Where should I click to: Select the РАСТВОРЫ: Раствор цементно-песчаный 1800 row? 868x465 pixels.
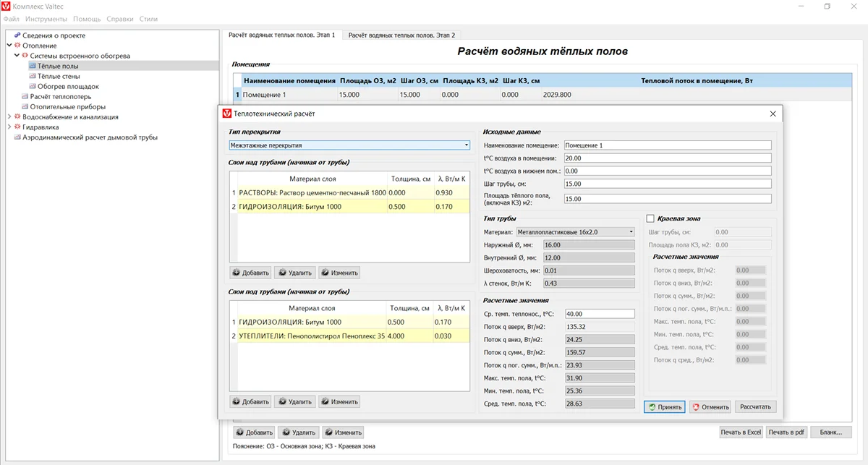(x=349, y=193)
